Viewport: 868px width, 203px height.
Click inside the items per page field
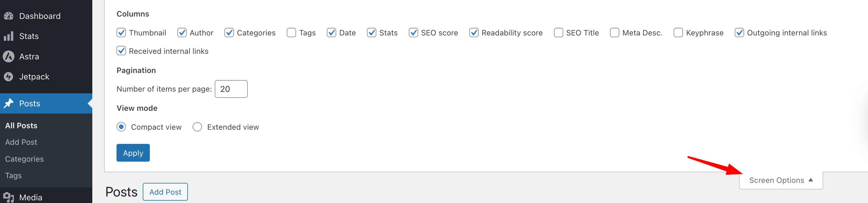(x=231, y=89)
